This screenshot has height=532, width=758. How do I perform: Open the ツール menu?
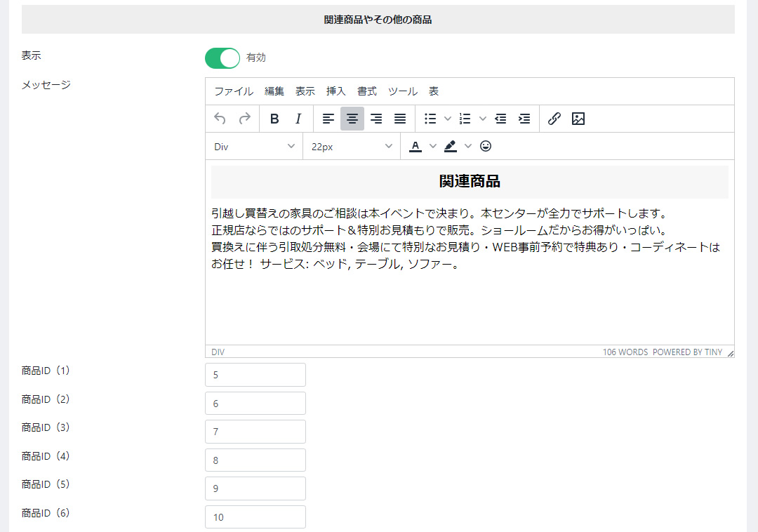coord(403,91)
